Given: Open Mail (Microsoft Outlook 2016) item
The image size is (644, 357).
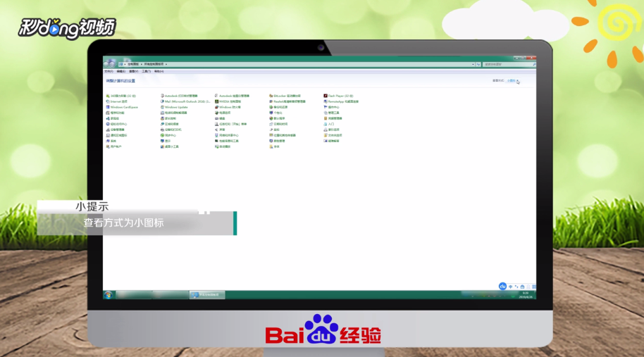Looking at the screenshot, I should point(185,101).
